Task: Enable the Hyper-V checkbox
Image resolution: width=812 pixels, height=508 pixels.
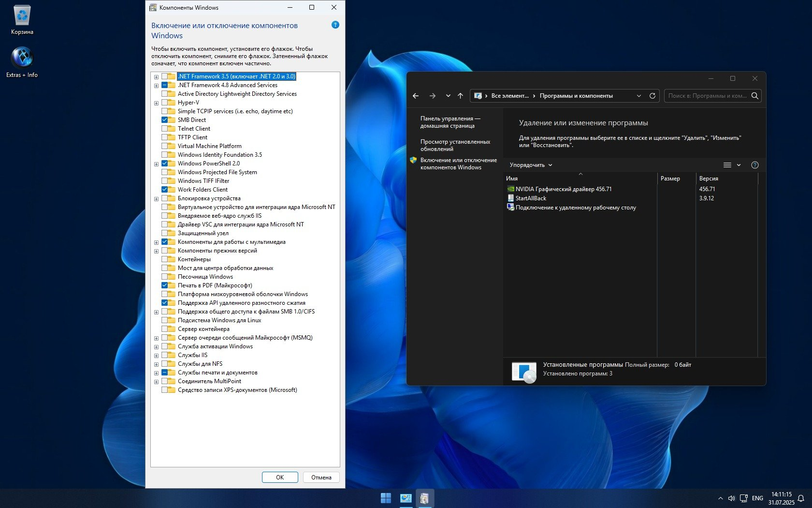Action: 165,103
